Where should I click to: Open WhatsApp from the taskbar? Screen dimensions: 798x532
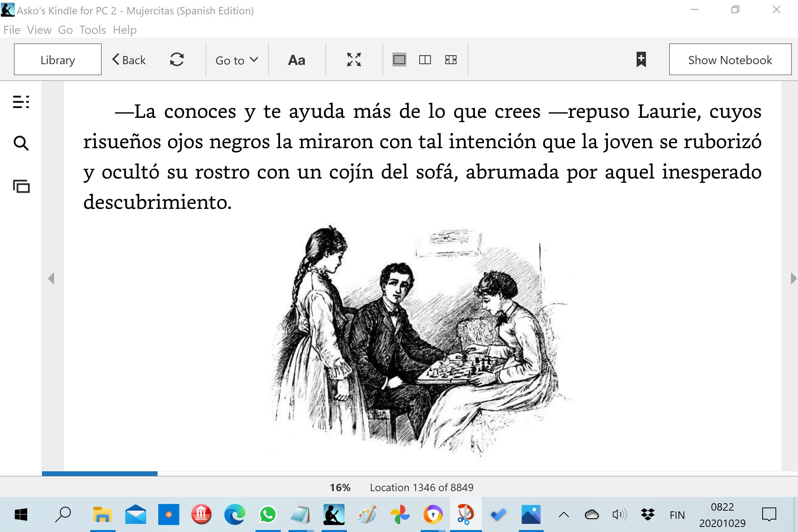point(268,514)
